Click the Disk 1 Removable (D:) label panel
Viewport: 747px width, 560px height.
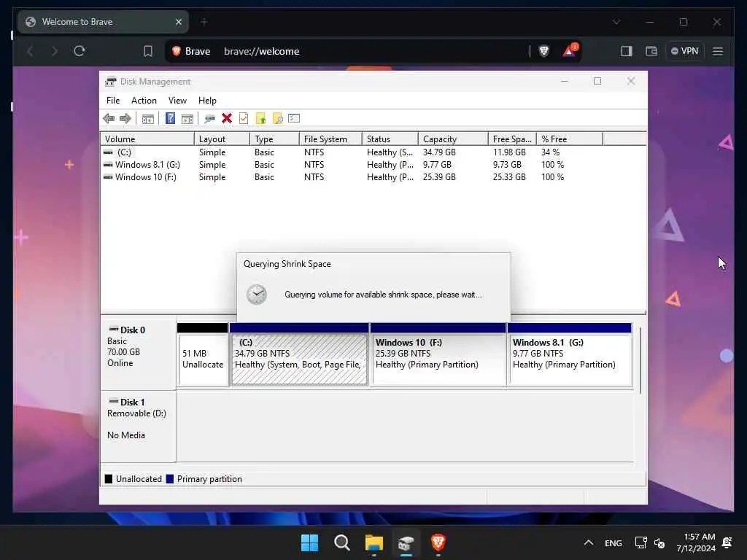138,426
